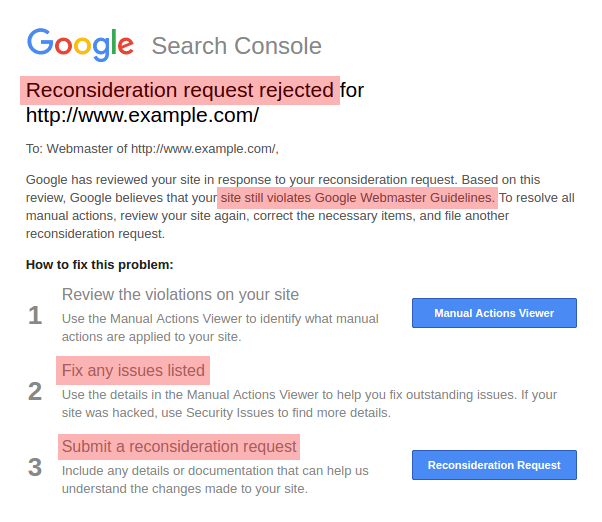Click the step 1 description about manual actions

220,327
